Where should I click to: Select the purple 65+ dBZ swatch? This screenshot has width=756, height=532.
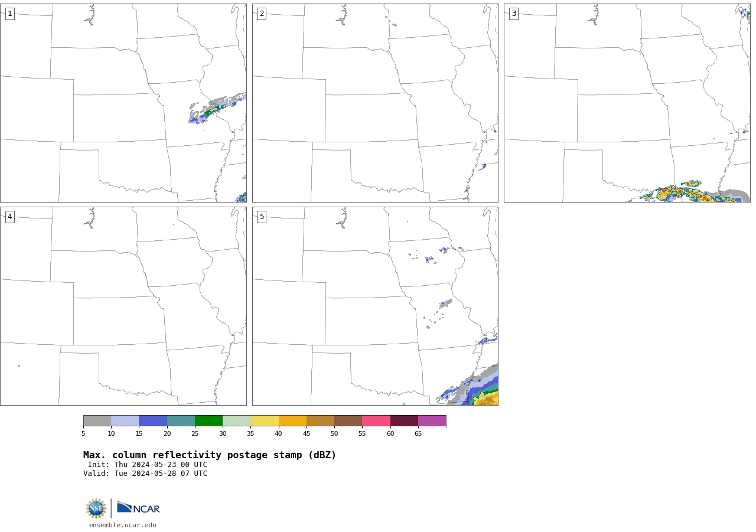pos(432,421)
